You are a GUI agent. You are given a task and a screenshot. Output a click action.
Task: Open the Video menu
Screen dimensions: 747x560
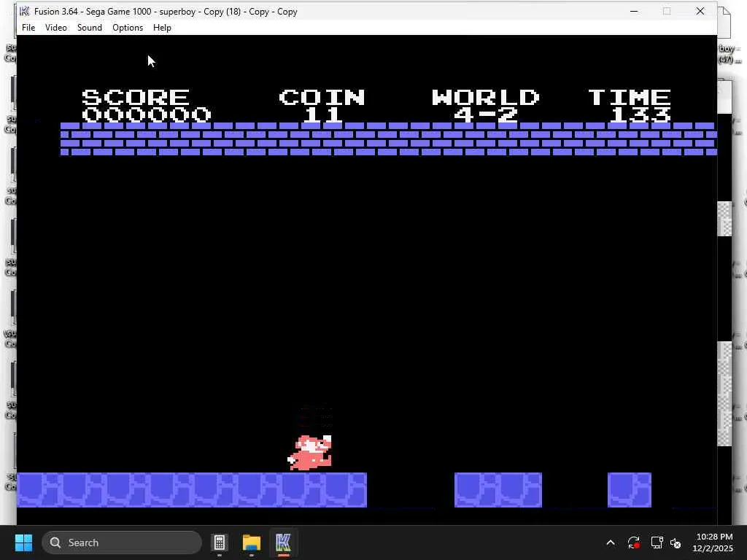tap(55, 28)
